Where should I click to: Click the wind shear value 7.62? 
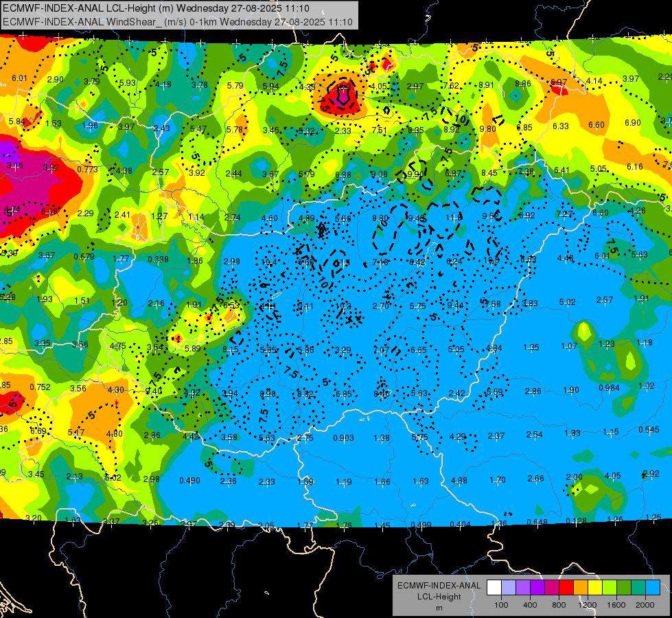(451, 86)
